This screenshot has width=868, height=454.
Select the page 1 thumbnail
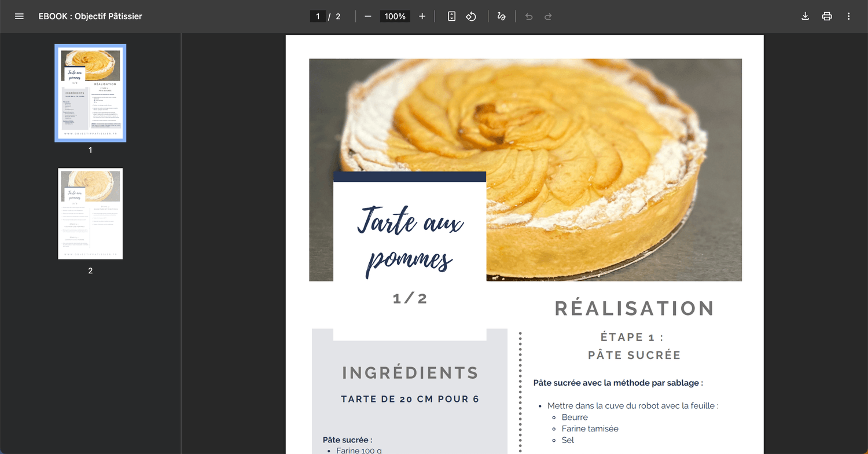point(90,93)
